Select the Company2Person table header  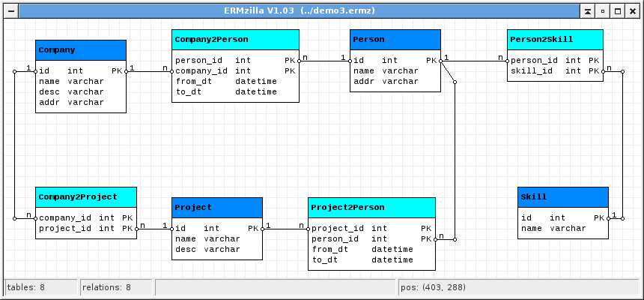tap(235, 40)
